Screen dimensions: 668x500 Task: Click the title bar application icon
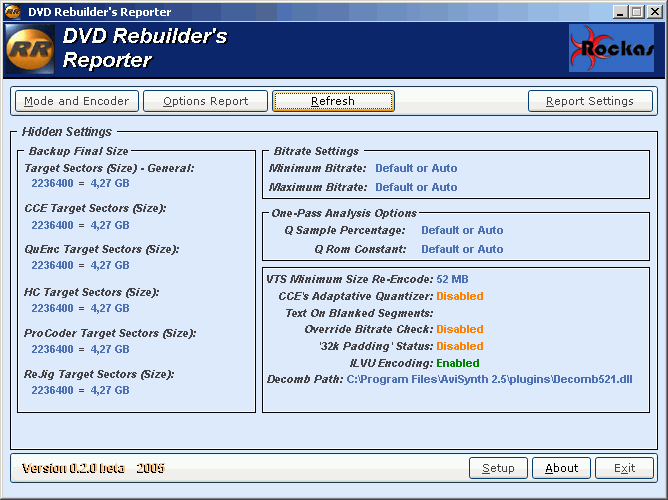click(13, 11)
